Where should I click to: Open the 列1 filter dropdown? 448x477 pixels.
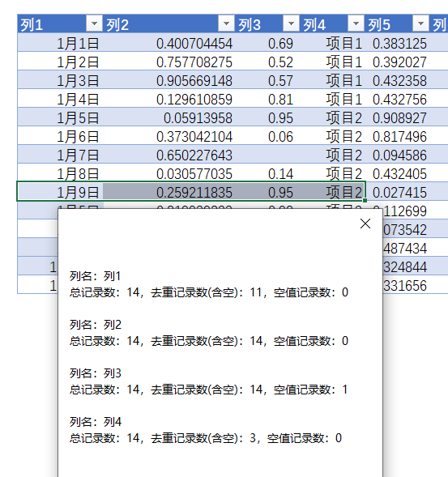(94, 23)
